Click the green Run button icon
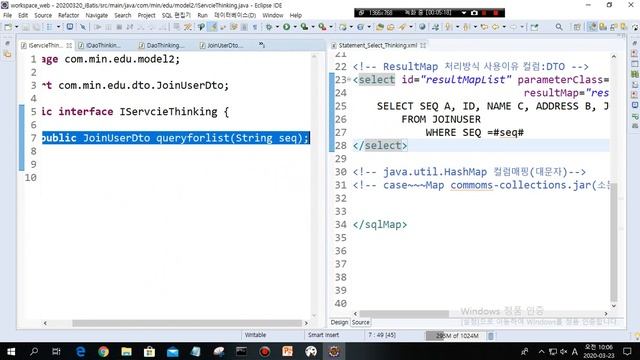Viewport: 640px width, 360px height. pyautogui.click(x=287, y=27)
